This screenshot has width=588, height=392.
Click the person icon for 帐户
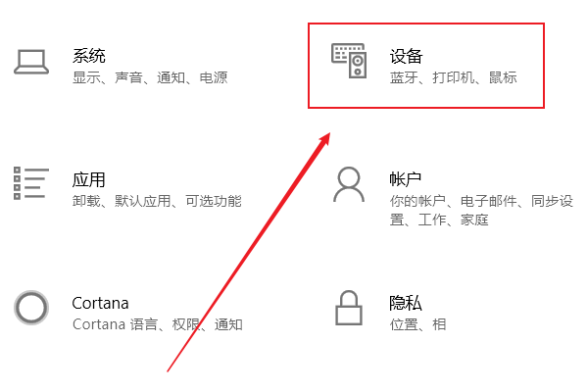click(x=349, y=184)
